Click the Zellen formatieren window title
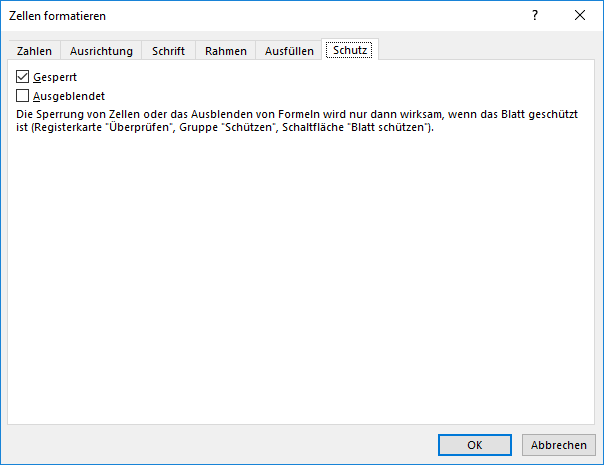 [57, 16]
